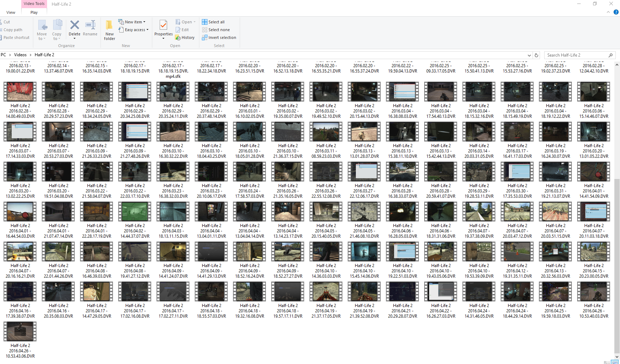Viewport: 620px width, 364px height.
Task: Click file name 2016.04.26 - 10.53.40.03.DVR
Action: point(594,311)
